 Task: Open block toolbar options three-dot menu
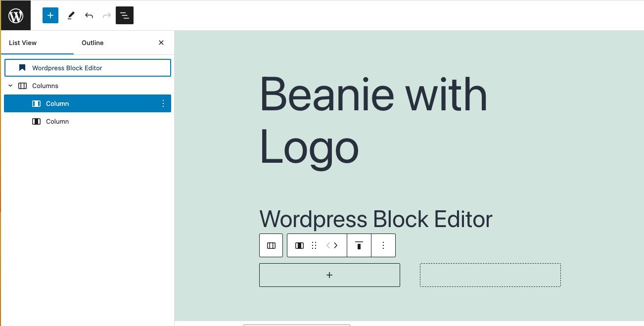click(x=383, y=245)
